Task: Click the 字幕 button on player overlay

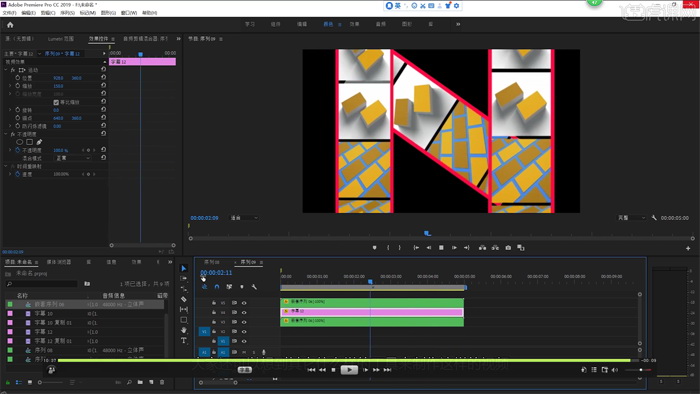Action: click(245, 370)
